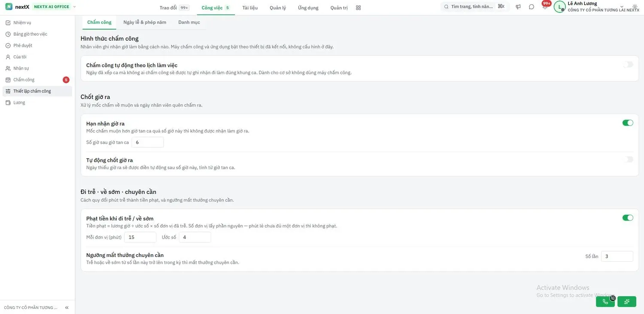This screenshot has height=314, width=644.
Task: Expand the NEXTX AI OFFICE workspace dropdown
Action: pos(75,7)
